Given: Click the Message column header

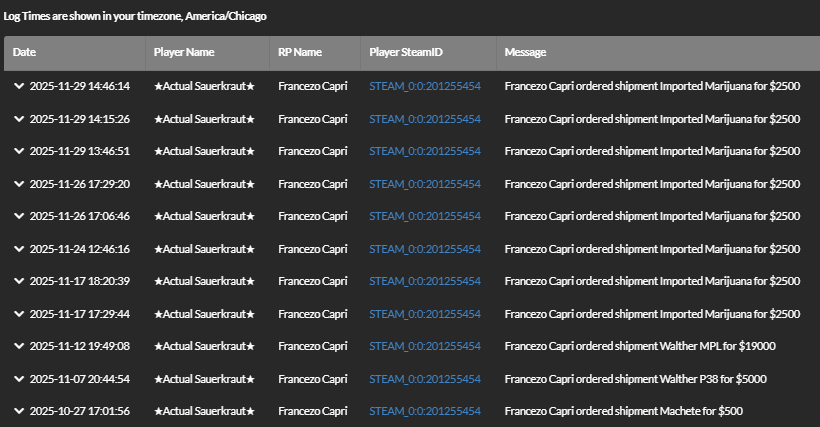Looking at the screenshot, I should 526,52.
